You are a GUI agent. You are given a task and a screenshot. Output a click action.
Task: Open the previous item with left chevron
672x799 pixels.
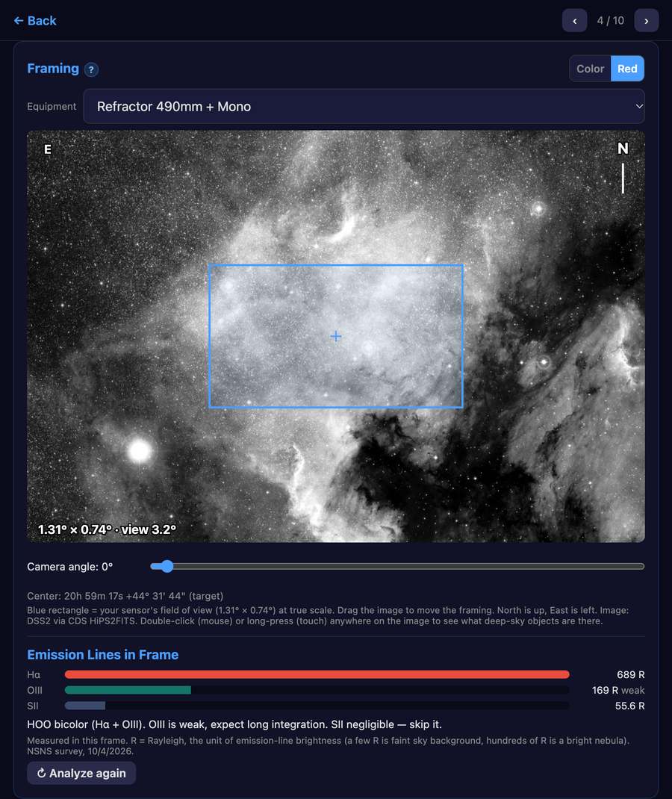click(575, 21)
